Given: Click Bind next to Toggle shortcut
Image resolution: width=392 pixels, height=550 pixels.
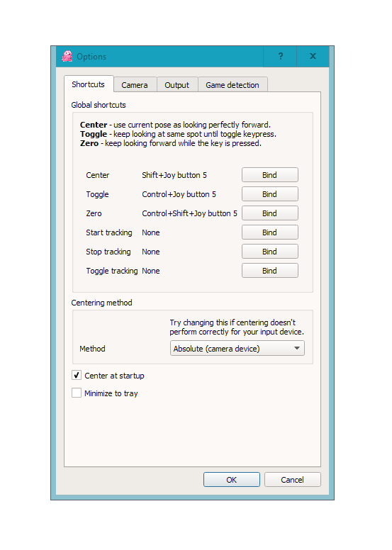Looking at the screenshot, I should (x=270, y=194).
